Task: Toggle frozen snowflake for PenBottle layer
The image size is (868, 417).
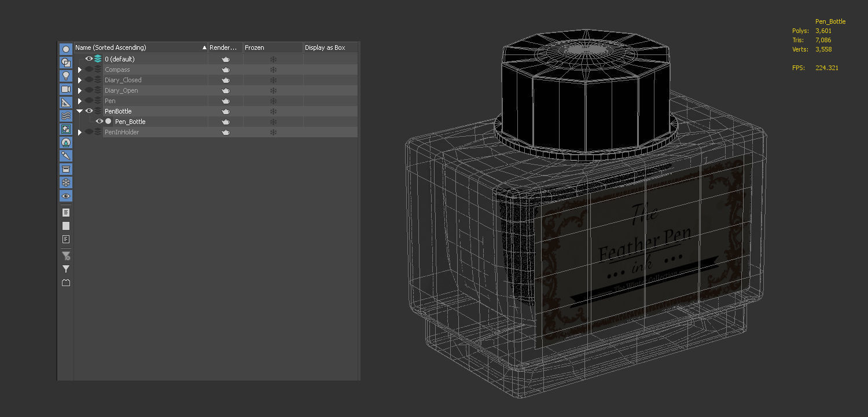Action: pos(273,111)
